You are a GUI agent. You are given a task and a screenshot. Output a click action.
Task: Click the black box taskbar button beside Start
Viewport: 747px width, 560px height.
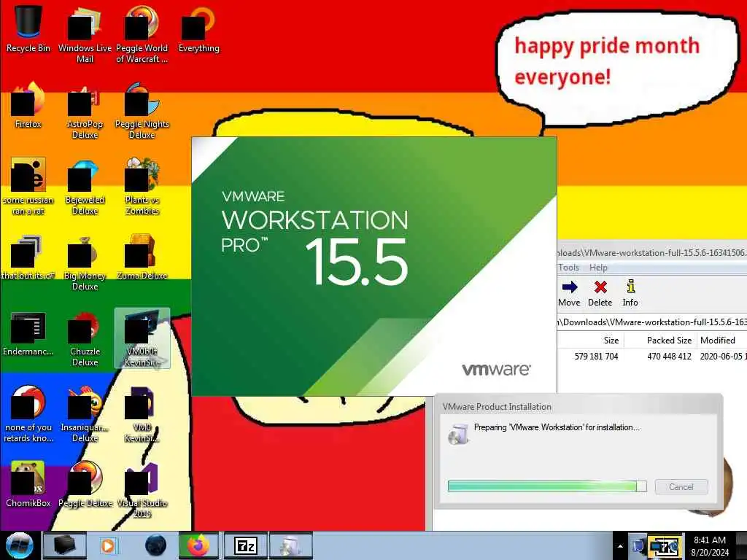[65, 545]
